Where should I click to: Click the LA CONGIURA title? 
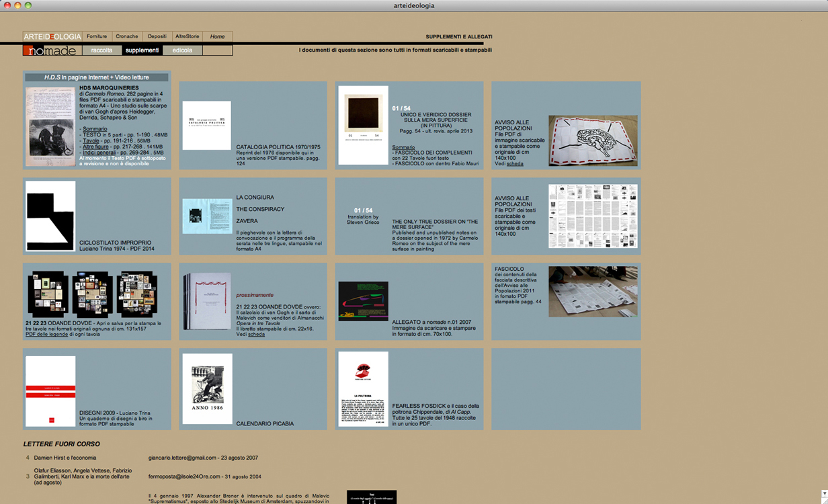click(255, 198)
